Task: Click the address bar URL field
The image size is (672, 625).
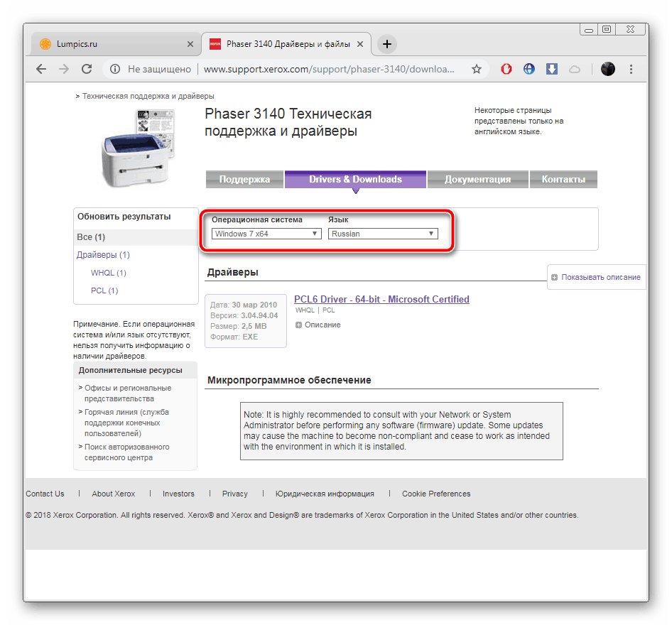Action: 328,69
